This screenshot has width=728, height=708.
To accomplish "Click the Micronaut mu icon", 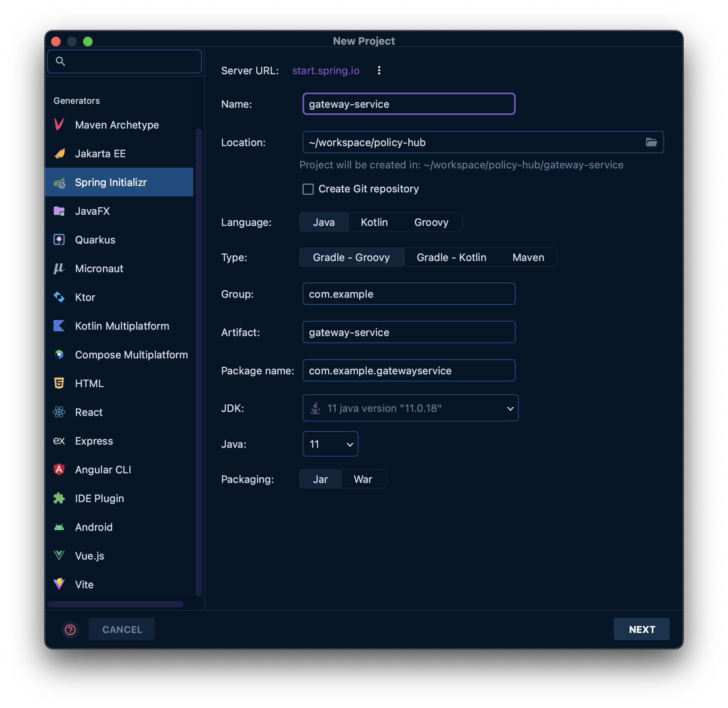I will (x=59, y=269).
